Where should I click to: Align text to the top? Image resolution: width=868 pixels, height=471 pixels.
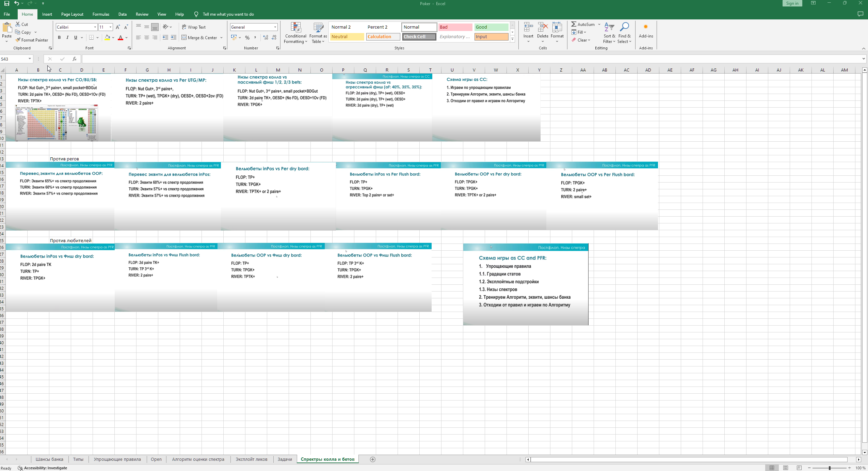(139, 27)
